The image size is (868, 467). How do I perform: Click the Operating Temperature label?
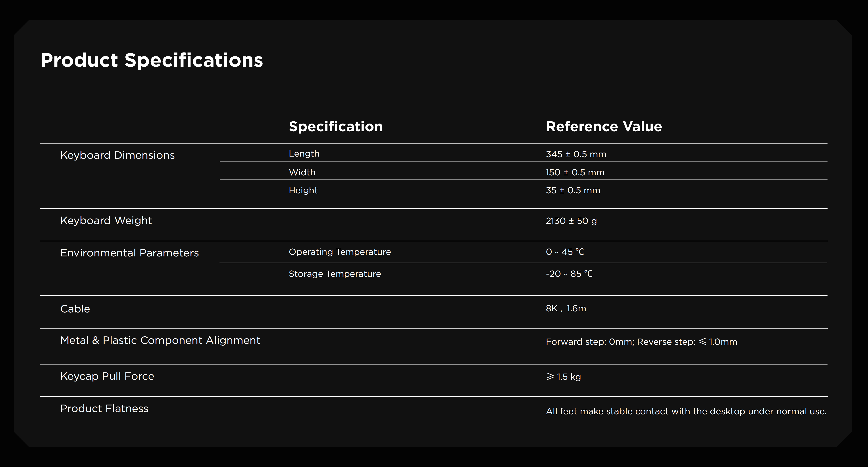(339, 252)
